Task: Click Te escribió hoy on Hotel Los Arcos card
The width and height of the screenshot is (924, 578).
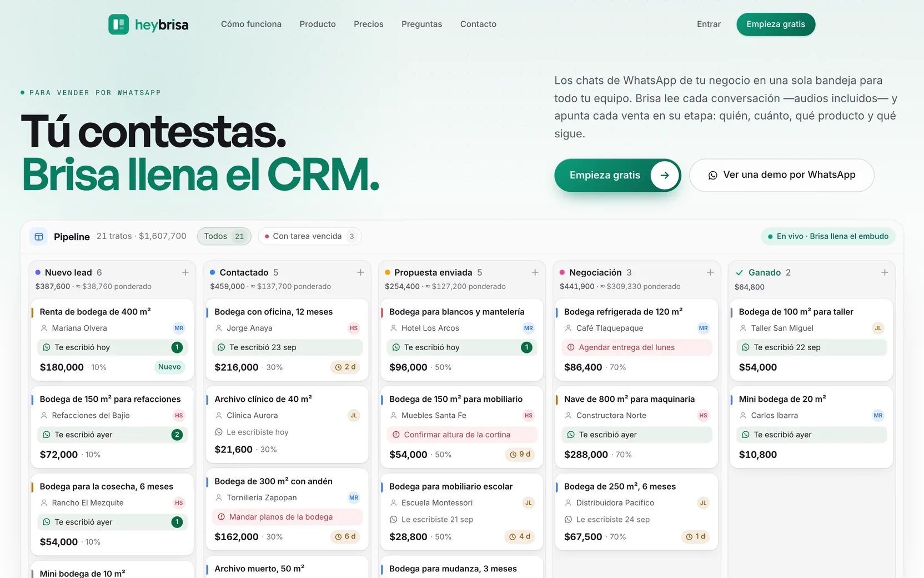Action: pos(462,347)
